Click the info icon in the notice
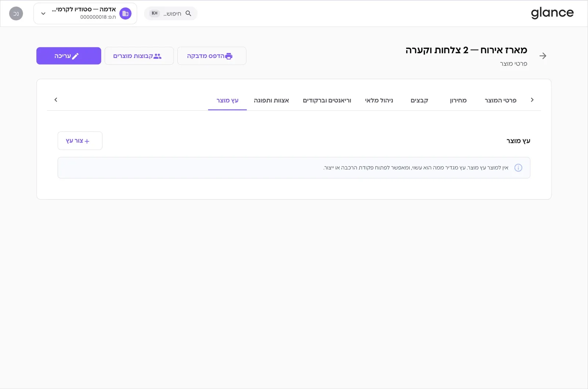 click(x=518, y=168)
